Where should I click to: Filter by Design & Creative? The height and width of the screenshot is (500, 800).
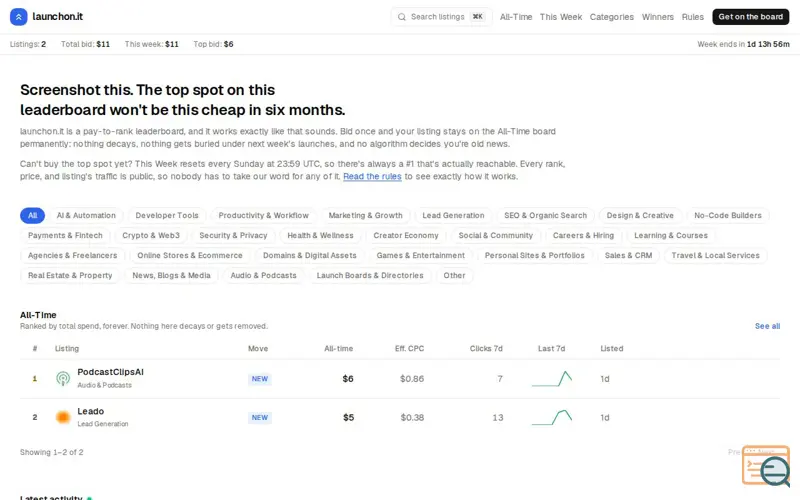[x=640, y=215]
